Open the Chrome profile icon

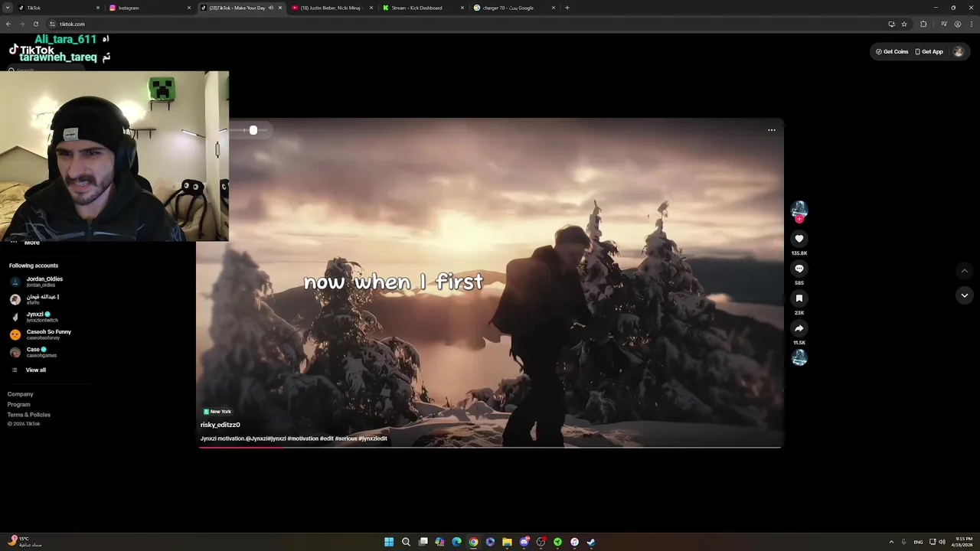click(x=958, y=24)
